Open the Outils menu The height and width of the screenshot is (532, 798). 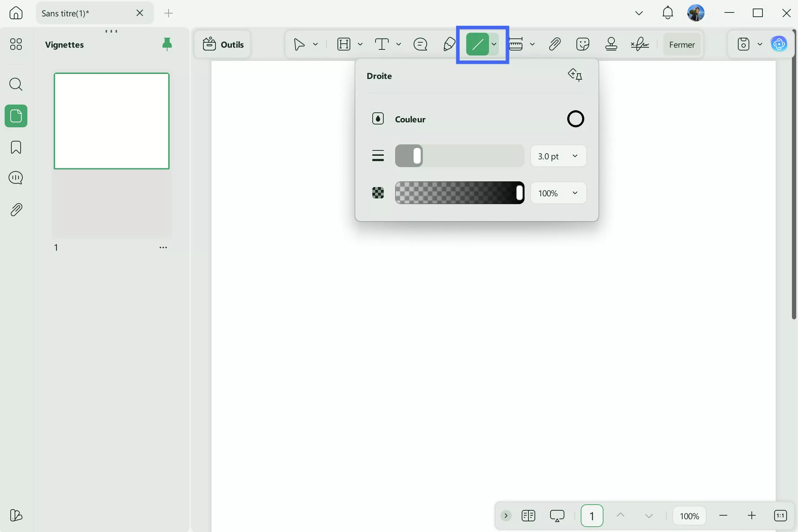pyautogui.click(x=223, y=44)
